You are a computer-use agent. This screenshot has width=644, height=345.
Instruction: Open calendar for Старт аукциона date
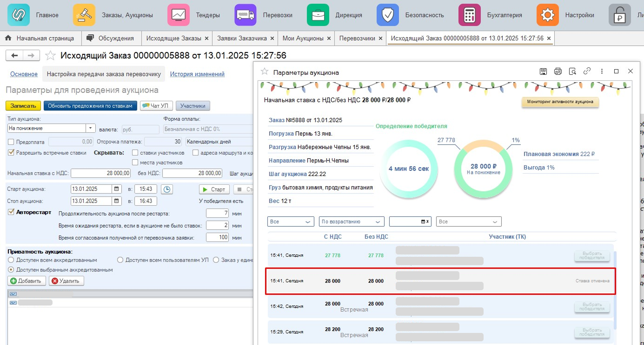[116, 189]
